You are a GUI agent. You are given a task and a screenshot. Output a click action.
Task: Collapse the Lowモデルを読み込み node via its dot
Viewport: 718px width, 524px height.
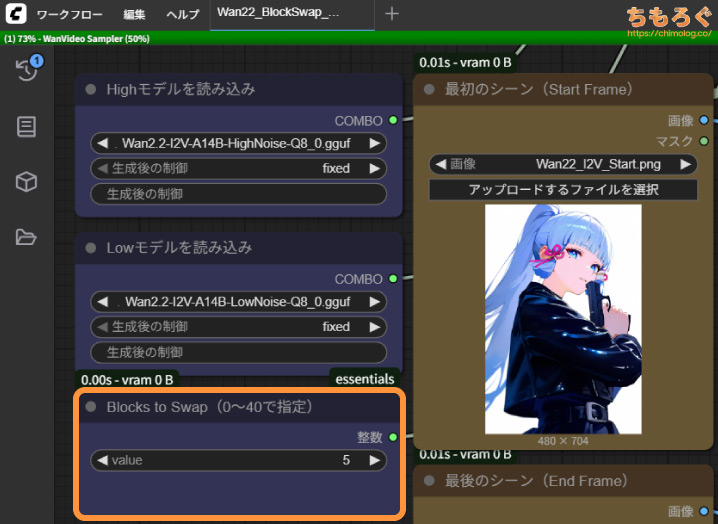pos(91,248)
